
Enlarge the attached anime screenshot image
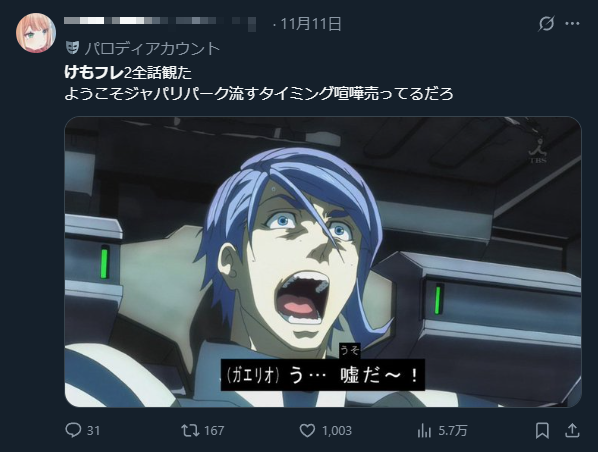click(x=323, y=262)
